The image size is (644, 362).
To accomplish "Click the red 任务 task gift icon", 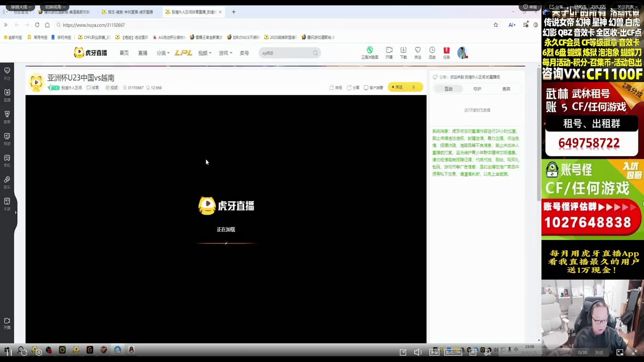I will [x=446, y=50].
